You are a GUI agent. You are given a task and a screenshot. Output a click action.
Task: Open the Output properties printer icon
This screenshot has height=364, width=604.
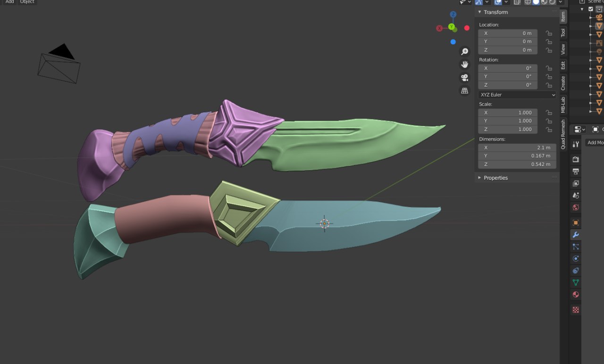pyautogui.click(x=575, y=171)
